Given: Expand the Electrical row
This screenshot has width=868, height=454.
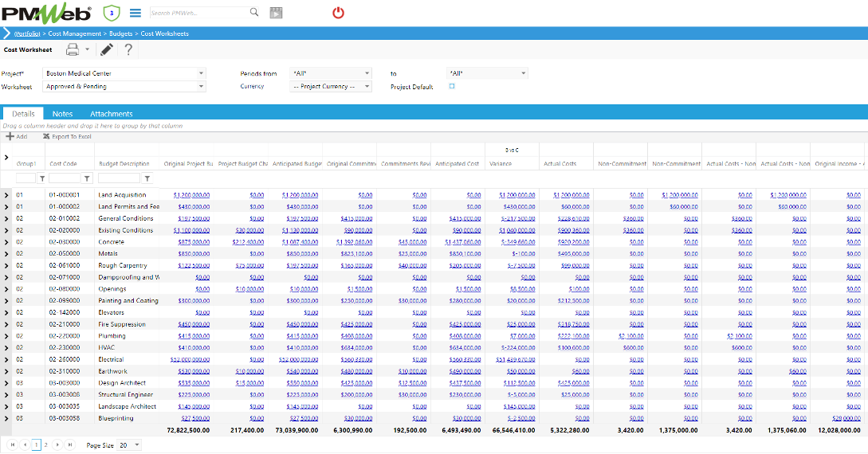Looking at the screenshot, I should point(6,359).
